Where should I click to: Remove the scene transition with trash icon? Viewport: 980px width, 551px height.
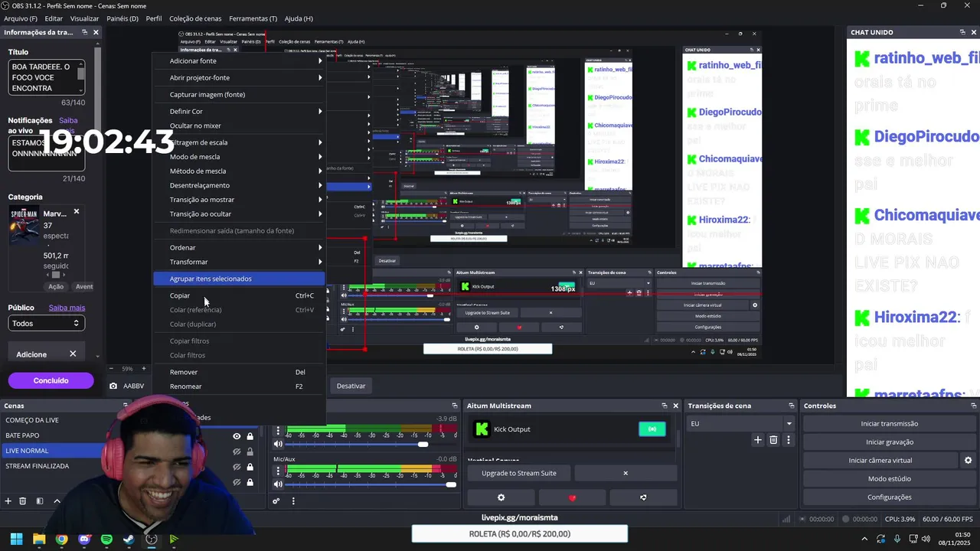coord(773,440)
